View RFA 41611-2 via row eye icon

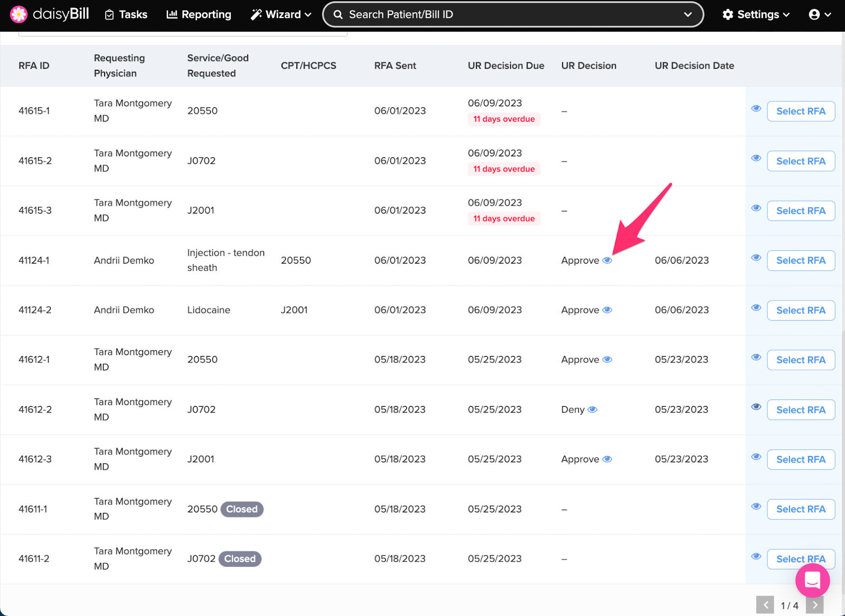pos(756,556)
